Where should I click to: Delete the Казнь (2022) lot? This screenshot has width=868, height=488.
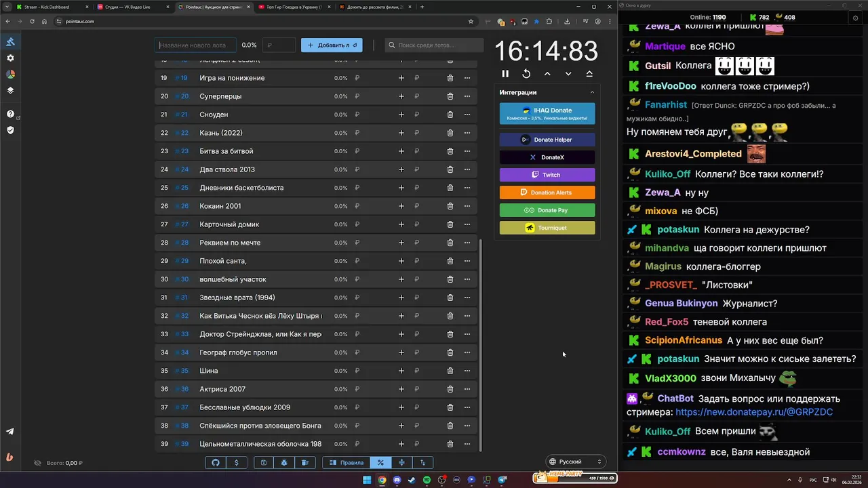(x=450, y=133)
